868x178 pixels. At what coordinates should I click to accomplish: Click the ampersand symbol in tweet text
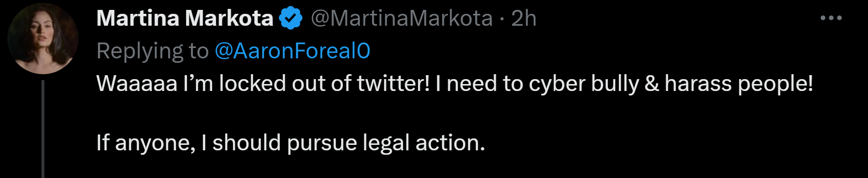tap(652, 84)
